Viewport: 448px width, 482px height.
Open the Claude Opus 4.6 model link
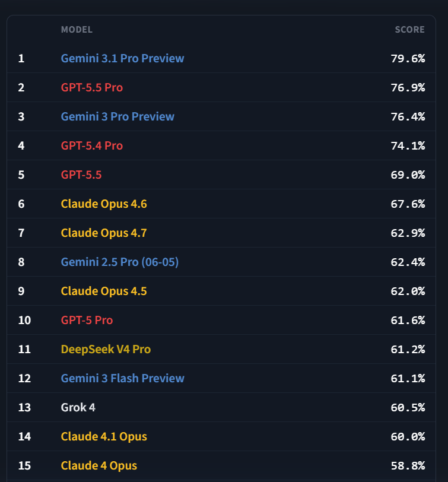[x=104, y=204]
